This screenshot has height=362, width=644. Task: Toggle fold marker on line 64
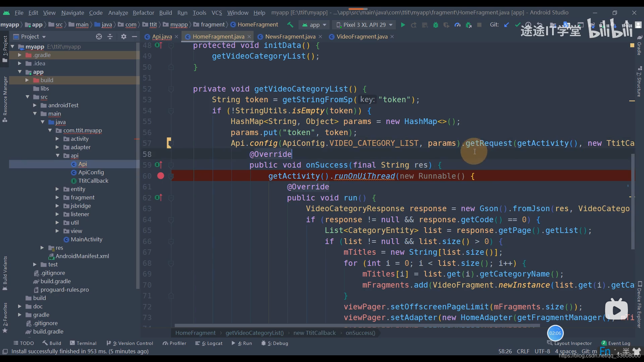click(x=171, y=220)
